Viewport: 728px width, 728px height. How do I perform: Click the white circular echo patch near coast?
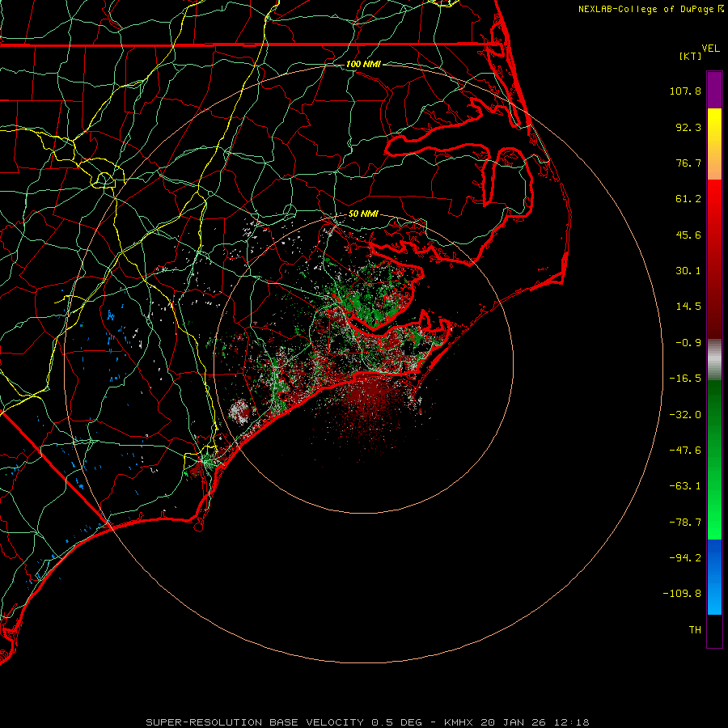[239, 412]
